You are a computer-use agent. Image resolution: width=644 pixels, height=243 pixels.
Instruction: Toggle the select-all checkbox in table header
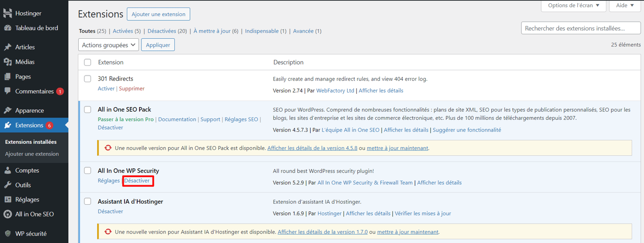pyautogui.click(x=88, y=62)
